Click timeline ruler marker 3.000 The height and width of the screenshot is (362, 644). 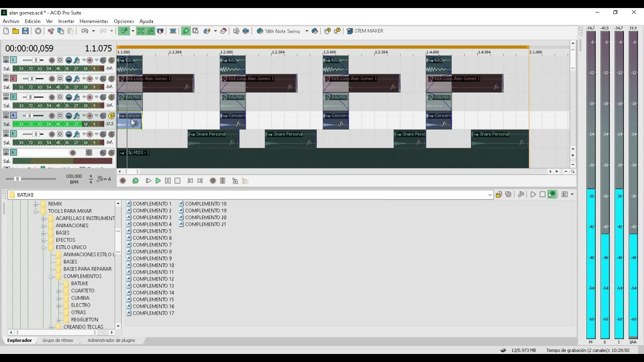[x=330, y=52]
